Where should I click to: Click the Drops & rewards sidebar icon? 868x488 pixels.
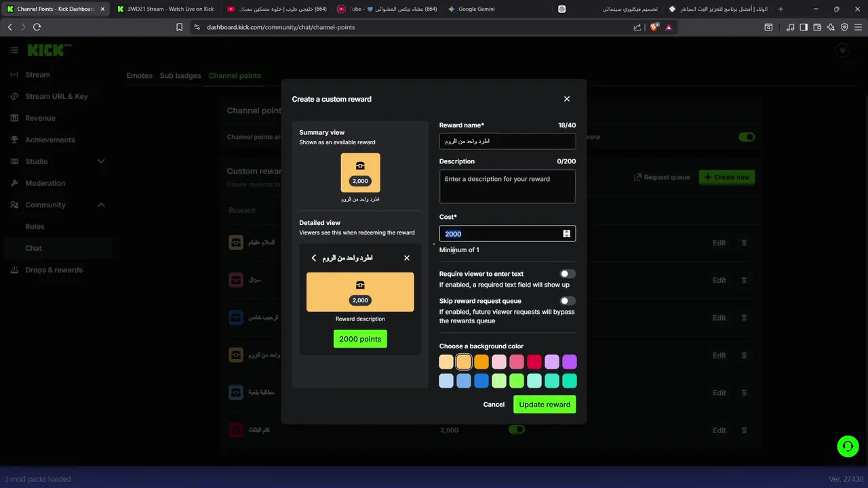tap(14, 270)
